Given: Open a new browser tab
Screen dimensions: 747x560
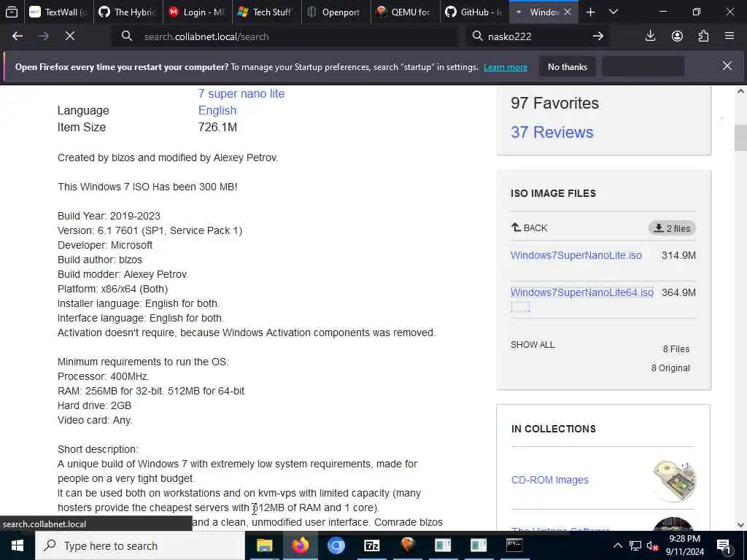Looking at the screenshot, I should pos(590,12).
